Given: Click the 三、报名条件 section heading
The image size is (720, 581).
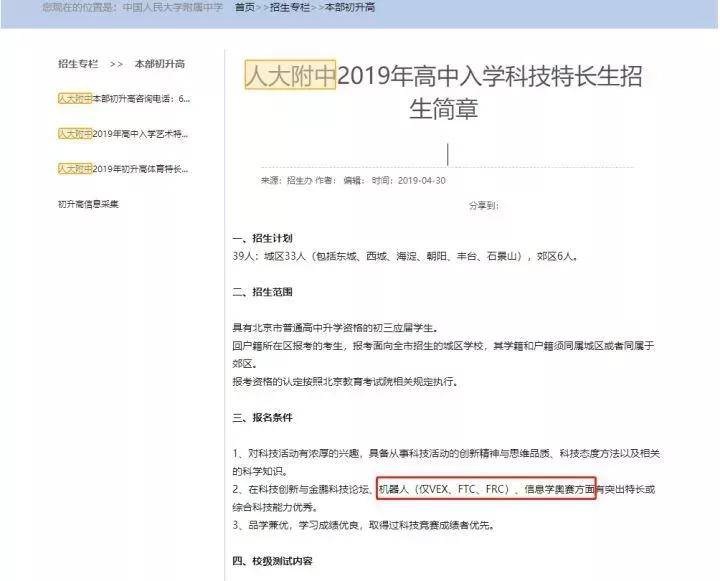Looking at the screenshot, I should [x=263, y=417].
